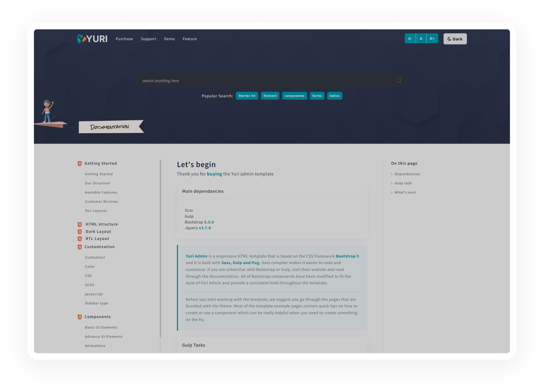The image size is (544, 392).
Task: Click the HTML5 icon beside Getting Started
Action: point(80,164)
